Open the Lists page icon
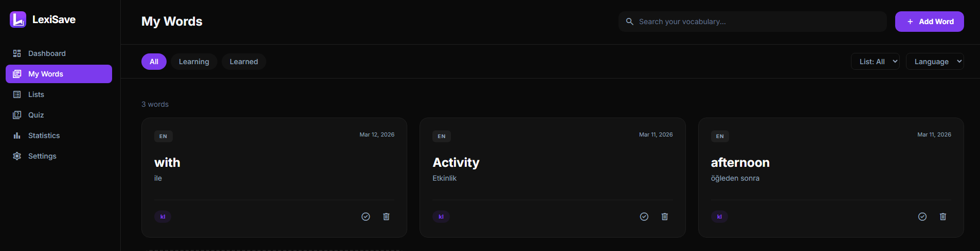The height and width of the screenshot is (251, 980). (17, 94)
